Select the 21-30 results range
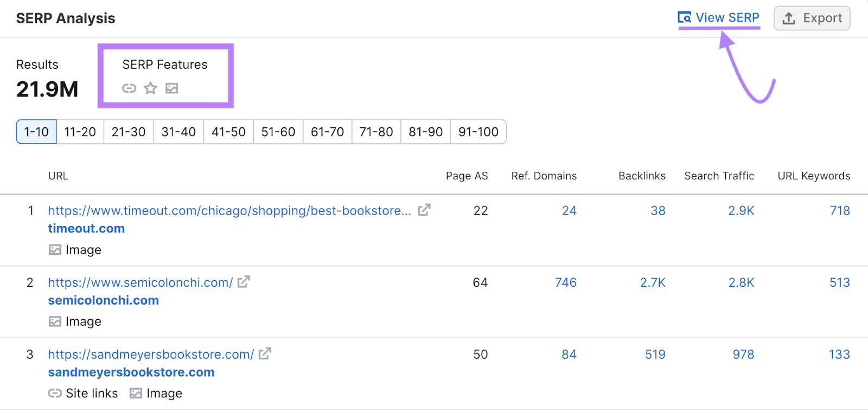Image resolution: width=868 pixels, height=413 pixels. click(x=129, y=132)
